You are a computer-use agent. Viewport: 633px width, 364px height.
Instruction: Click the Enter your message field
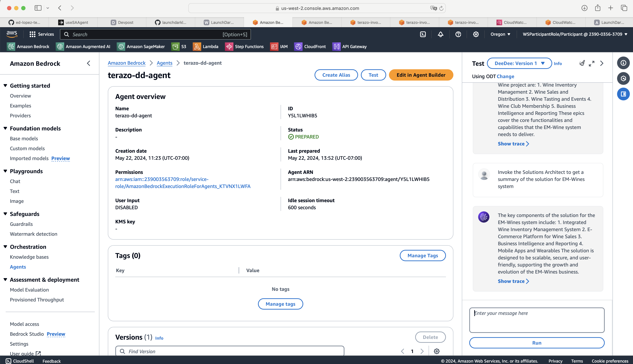[x=537, y=320]
